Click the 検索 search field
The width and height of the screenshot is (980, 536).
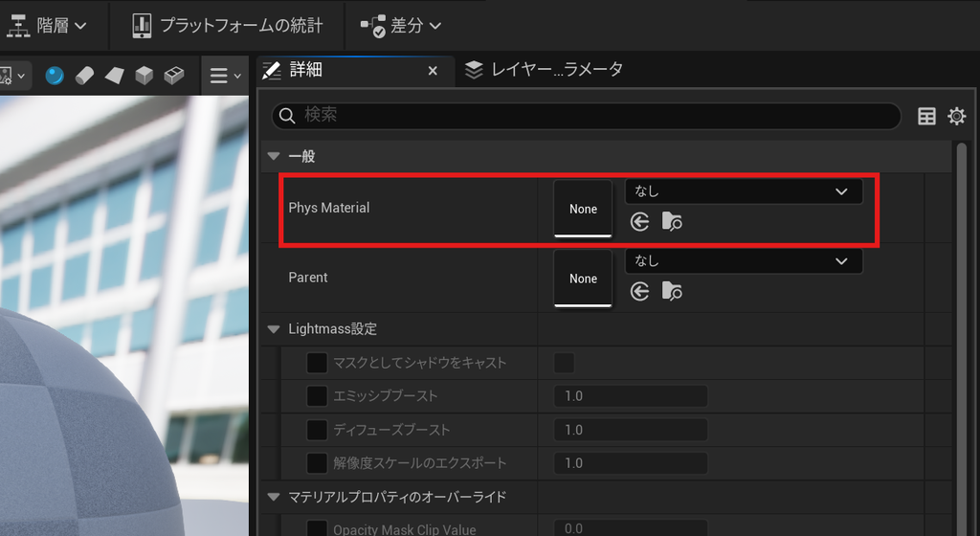click(587, 116)
